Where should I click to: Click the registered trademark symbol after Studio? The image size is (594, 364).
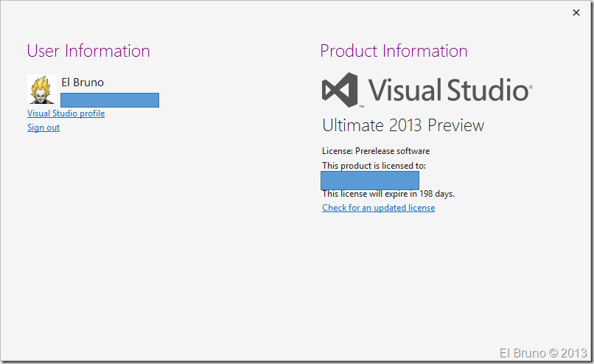point(530,87)
